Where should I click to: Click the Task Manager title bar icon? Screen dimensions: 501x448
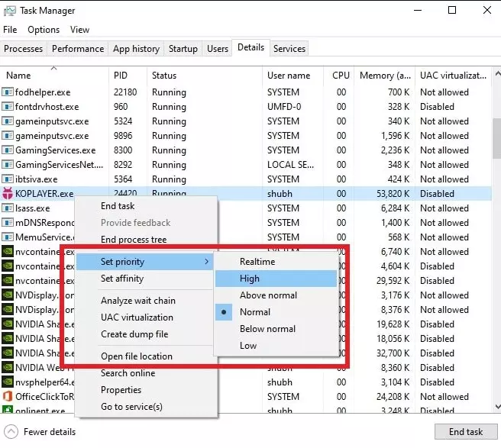click(x=10, y=11)
